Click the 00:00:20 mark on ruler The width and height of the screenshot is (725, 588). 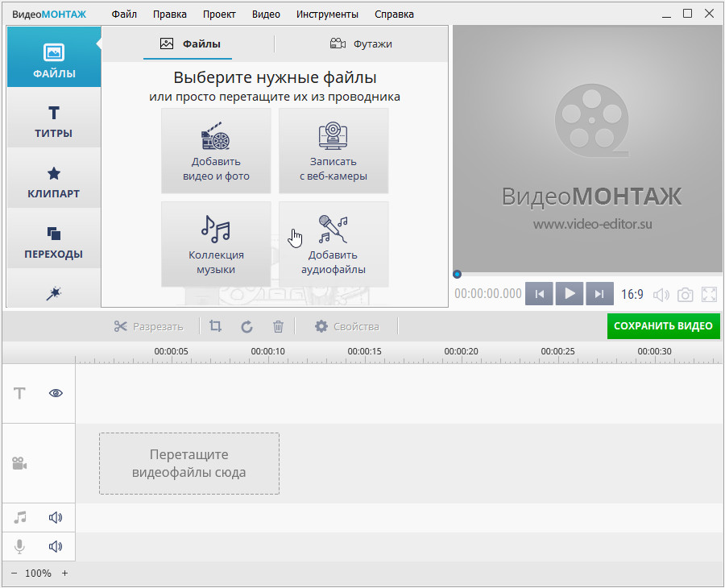pos(461,351)
